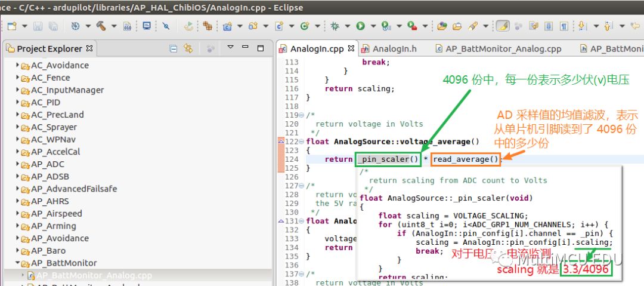The width and height of the screenshot is (644, 286).
Task: Switch to the AP_BattMonitor_Analog.cpp tab
Action: pyautogui.click(x=499, y=48)
